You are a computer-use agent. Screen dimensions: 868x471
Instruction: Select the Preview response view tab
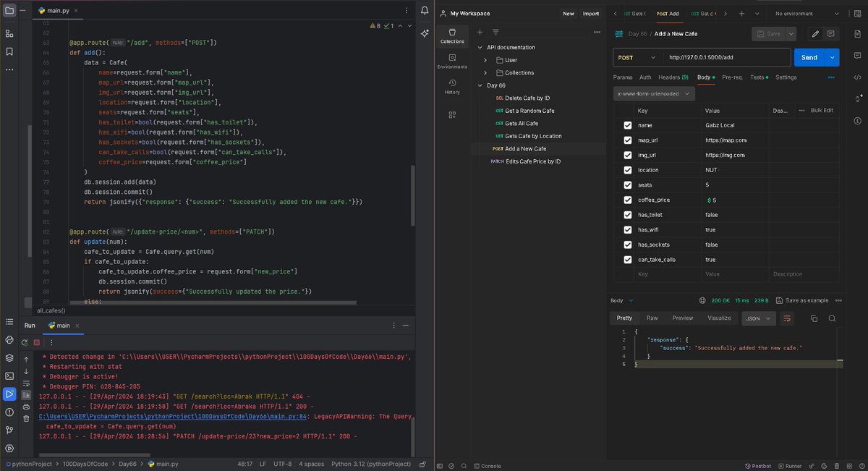[683, 318]
